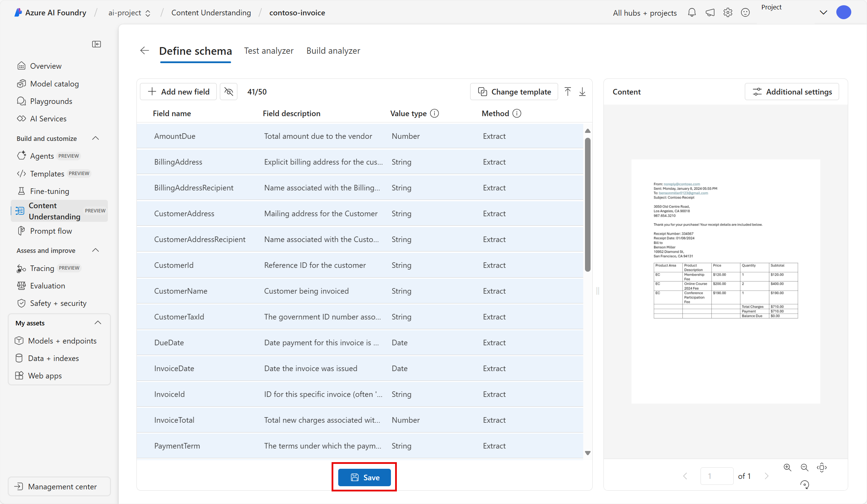The height and width of the screenshot is (504, 867).
Task: Click the field list scrollbar thumb
Action: [x=588, y=204]
